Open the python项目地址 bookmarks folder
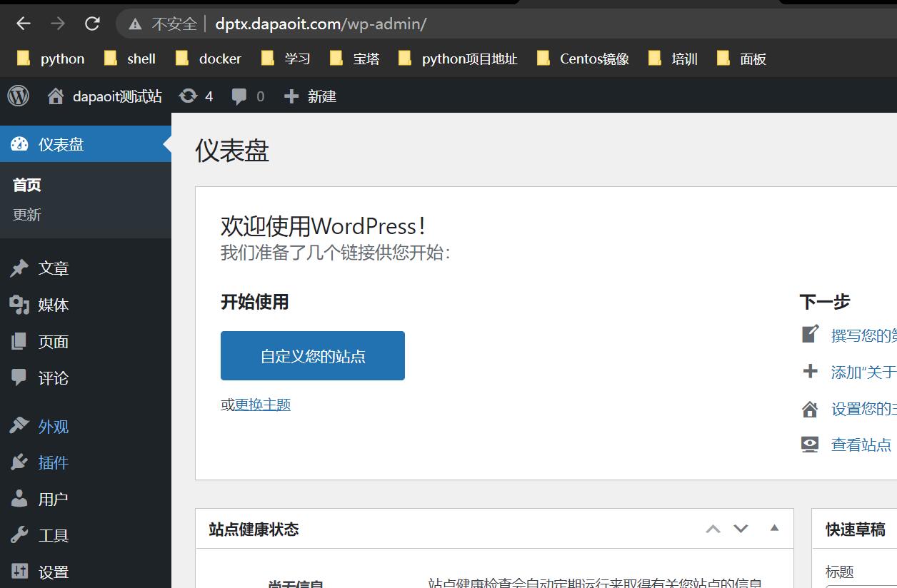This screenshot has height=588, width=897. coord(458,59)
